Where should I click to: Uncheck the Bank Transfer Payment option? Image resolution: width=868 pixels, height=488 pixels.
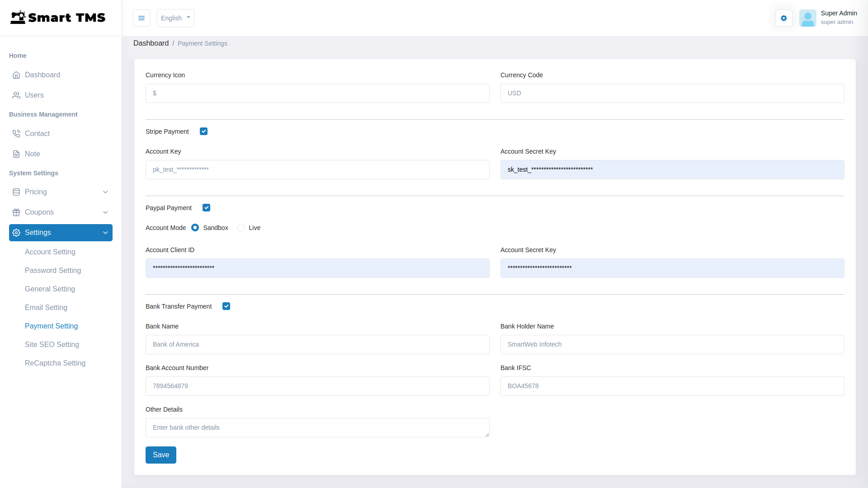(x=226, y=306)
